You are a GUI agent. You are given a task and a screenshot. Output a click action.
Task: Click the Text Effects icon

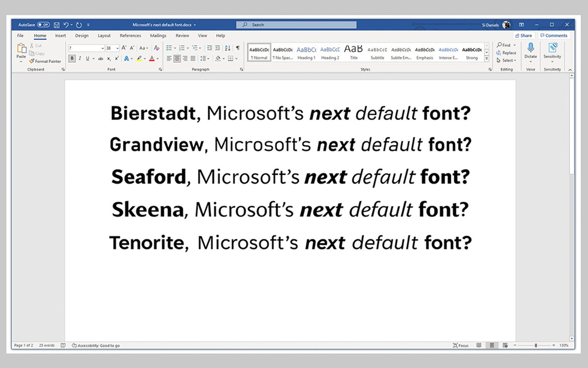click(126, 58)
